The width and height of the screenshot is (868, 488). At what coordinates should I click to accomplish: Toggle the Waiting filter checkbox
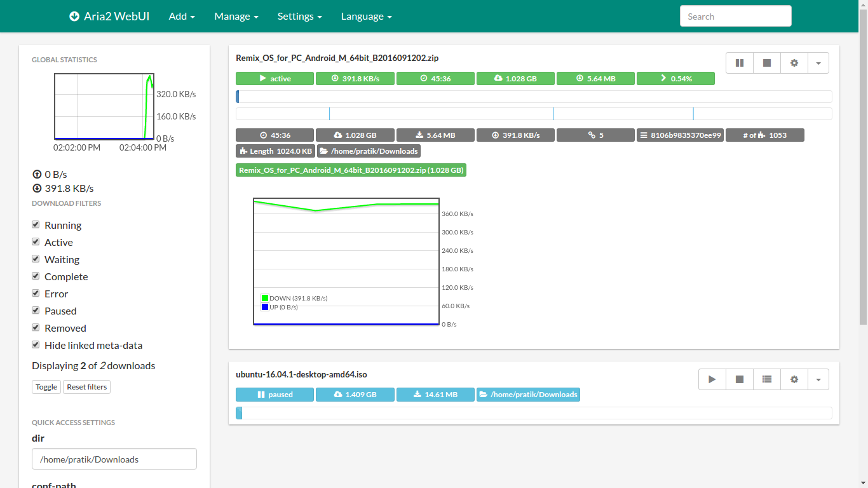tap(36, 259)
